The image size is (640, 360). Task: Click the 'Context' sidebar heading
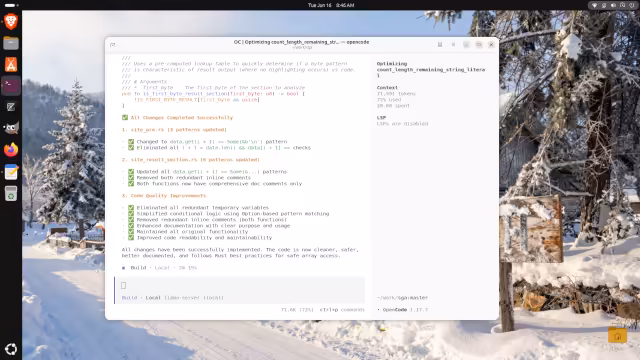[387, 88]
